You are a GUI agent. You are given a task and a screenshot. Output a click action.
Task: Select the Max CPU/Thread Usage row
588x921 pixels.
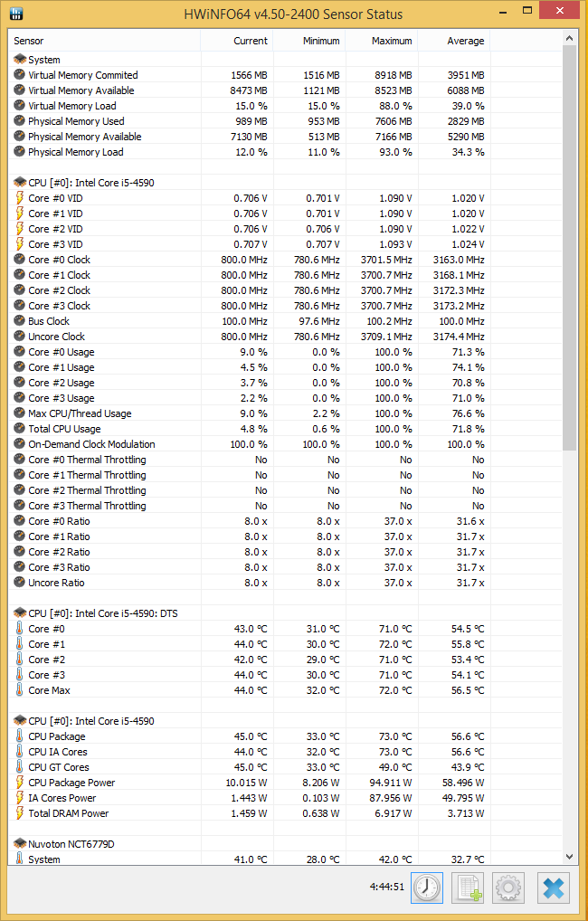285,413
